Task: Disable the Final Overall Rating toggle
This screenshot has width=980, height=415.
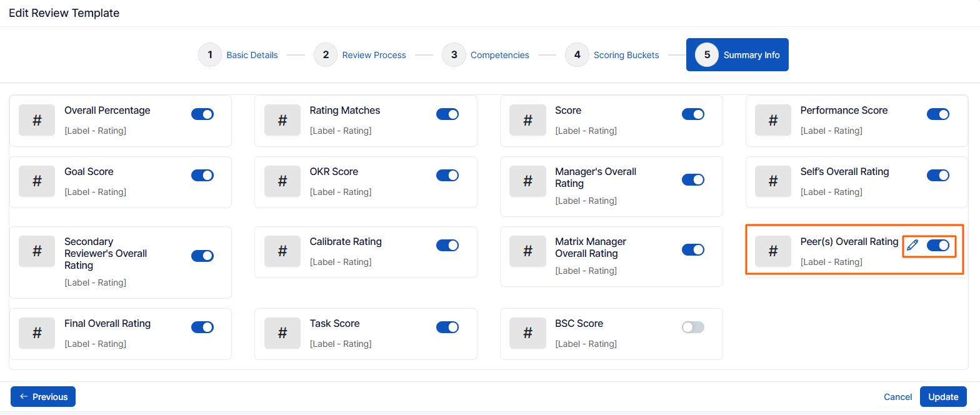Action: click(202, 327)
